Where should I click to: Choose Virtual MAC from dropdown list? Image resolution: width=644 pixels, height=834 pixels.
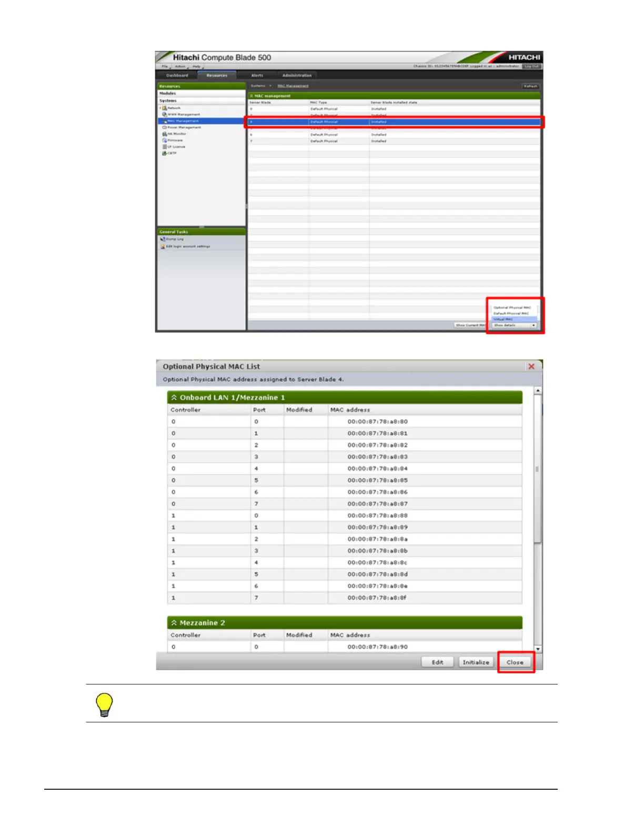pyautogui.click(x=514, y=319)
